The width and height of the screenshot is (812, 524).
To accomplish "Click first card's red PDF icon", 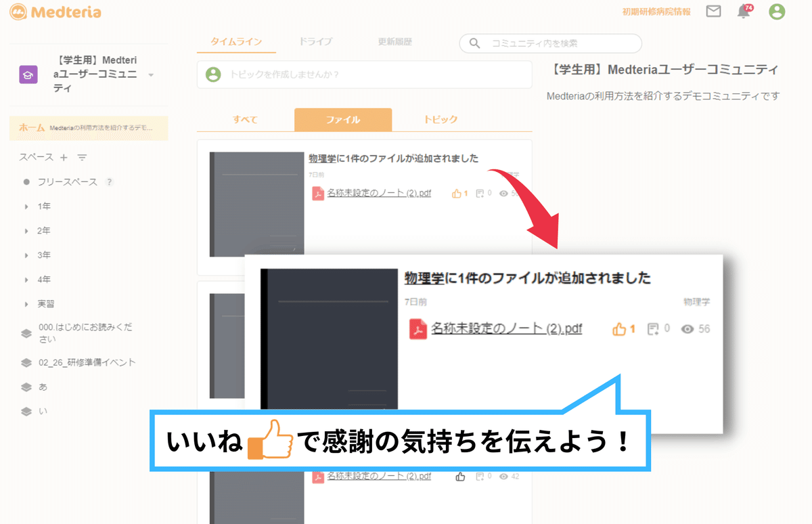I will coord(317,194).
